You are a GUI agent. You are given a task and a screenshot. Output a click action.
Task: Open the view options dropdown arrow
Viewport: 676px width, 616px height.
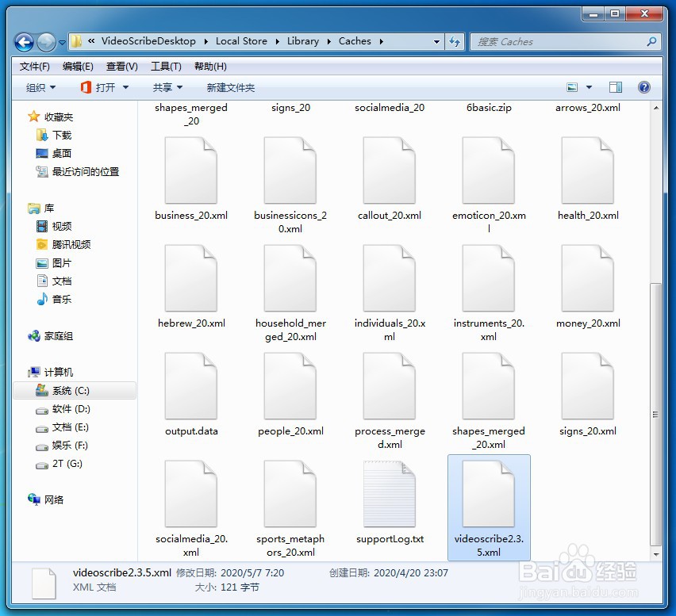point(589,87)
